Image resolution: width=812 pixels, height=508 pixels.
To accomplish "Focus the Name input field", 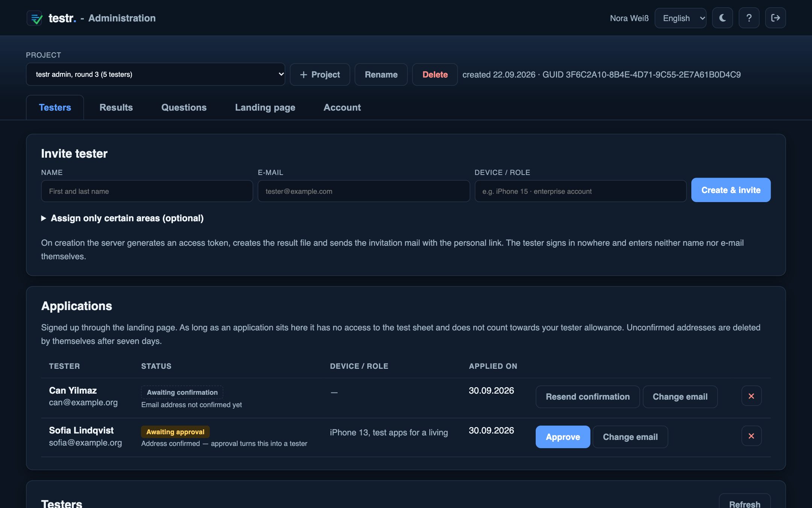I will pyautogui.click(x=147, y=191).
